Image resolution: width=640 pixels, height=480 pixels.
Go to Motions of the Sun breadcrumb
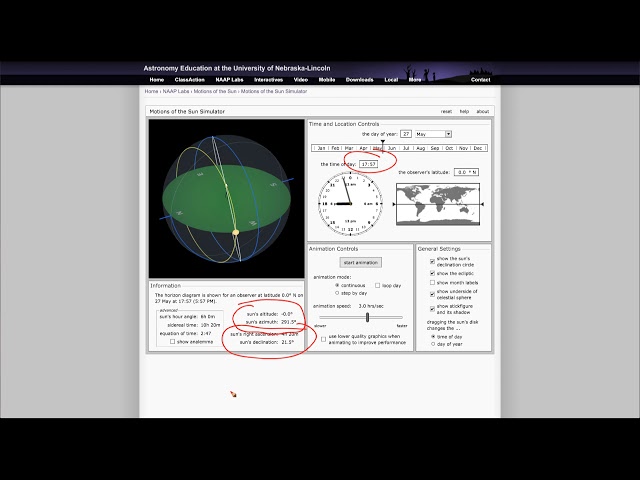215,91
